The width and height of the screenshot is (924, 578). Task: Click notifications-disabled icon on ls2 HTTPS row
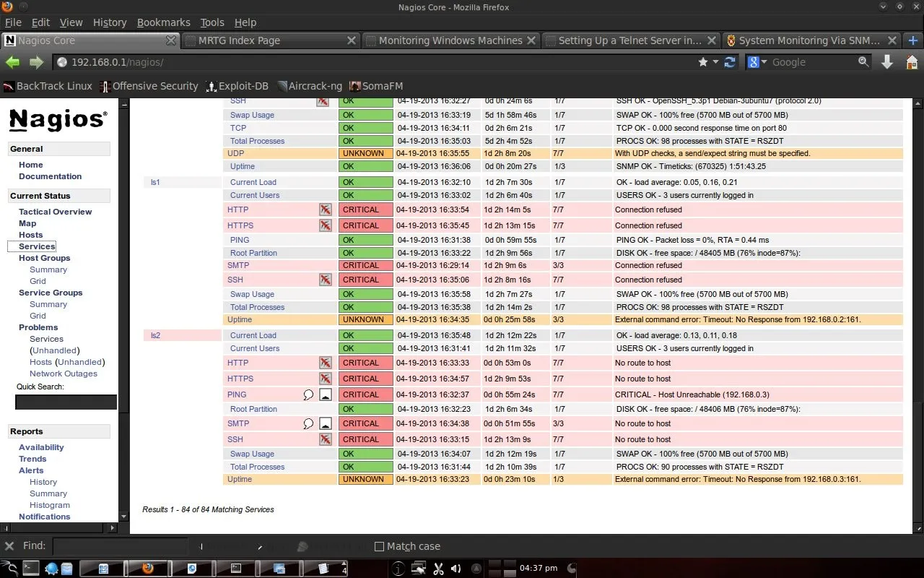pos(326,379)
